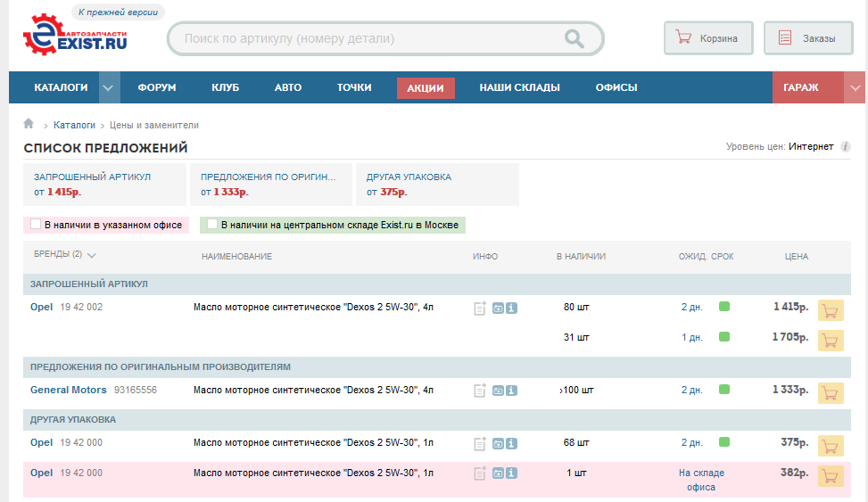Click 'К прежней версии' link
The image size is (868, 502).
tap(118, 12)
